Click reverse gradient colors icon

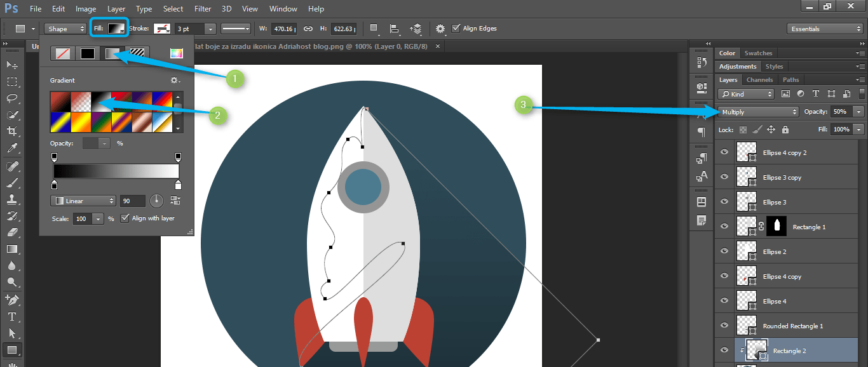coord(175,201)
